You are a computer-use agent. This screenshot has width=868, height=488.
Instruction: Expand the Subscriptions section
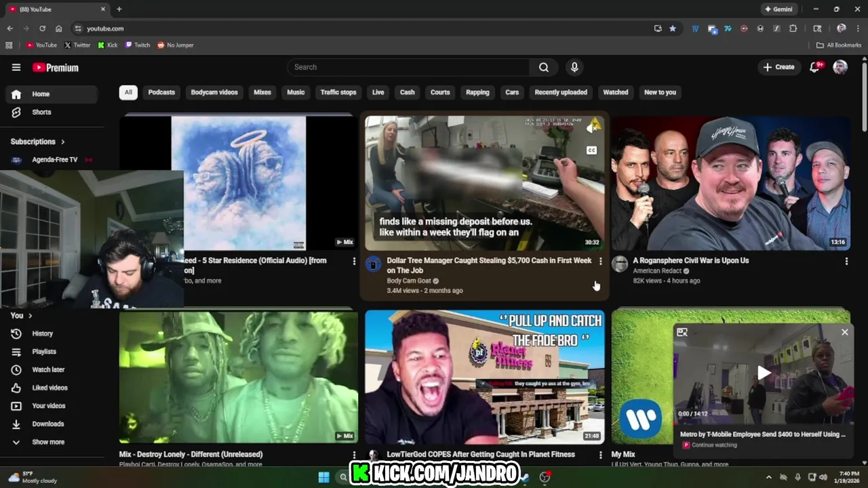(x=38, y=142)
